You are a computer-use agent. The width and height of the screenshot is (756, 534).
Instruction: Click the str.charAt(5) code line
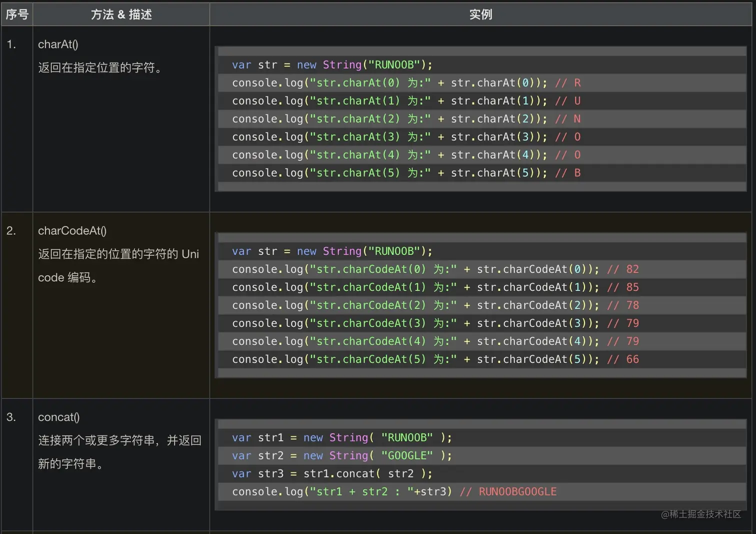pyautogui.click(x=406, y=173)
